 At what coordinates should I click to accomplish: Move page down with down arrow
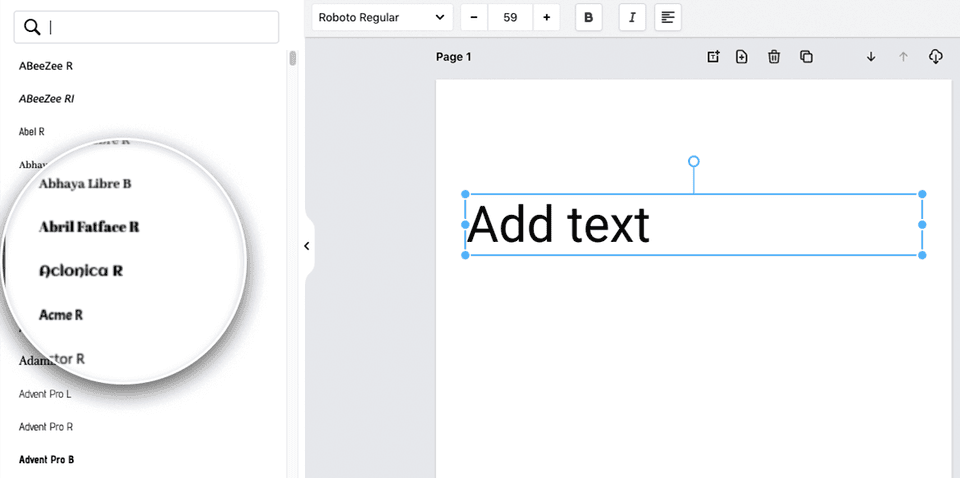[x=871, y=57]
